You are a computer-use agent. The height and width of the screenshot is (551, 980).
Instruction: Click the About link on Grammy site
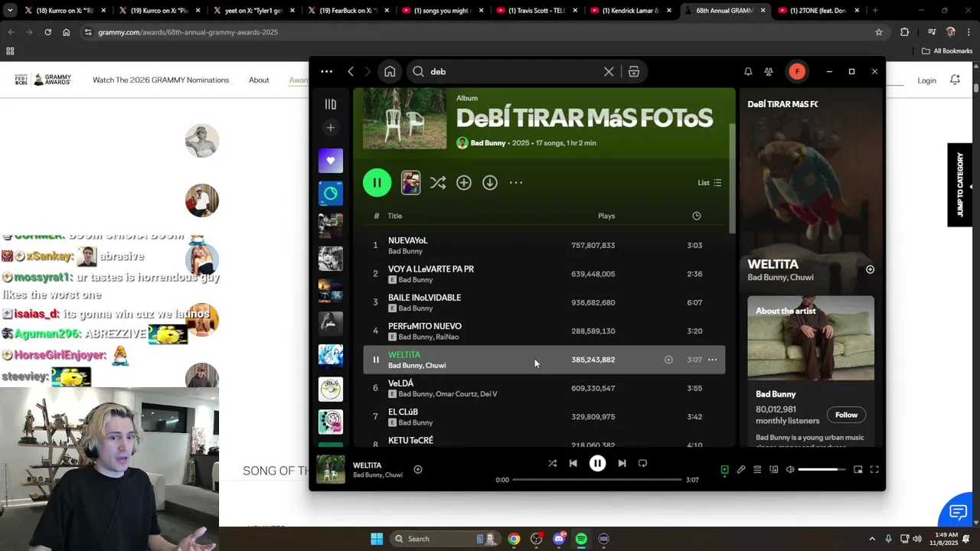pyautogui.click(x=259, y=80)
